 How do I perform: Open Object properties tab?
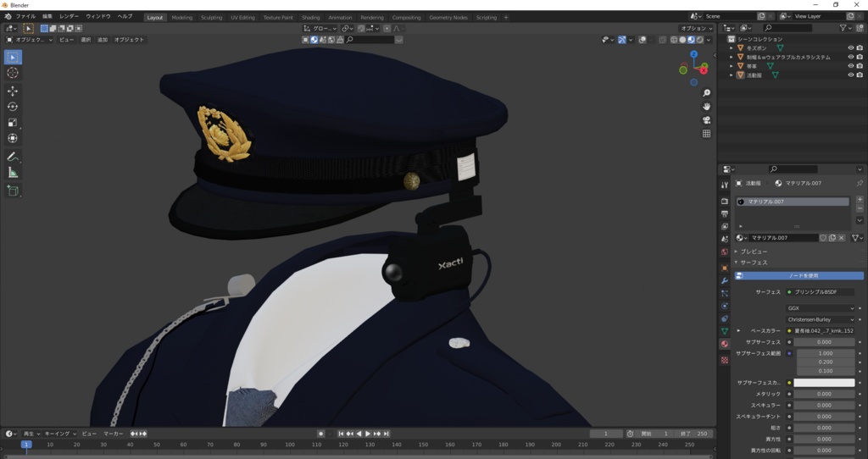coord(725,268)
